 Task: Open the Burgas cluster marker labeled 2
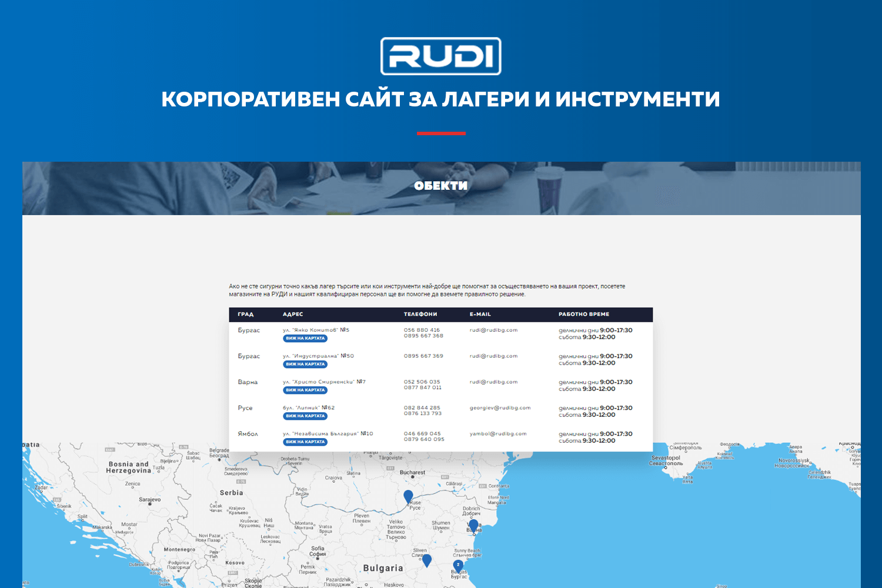coord(458,564)
